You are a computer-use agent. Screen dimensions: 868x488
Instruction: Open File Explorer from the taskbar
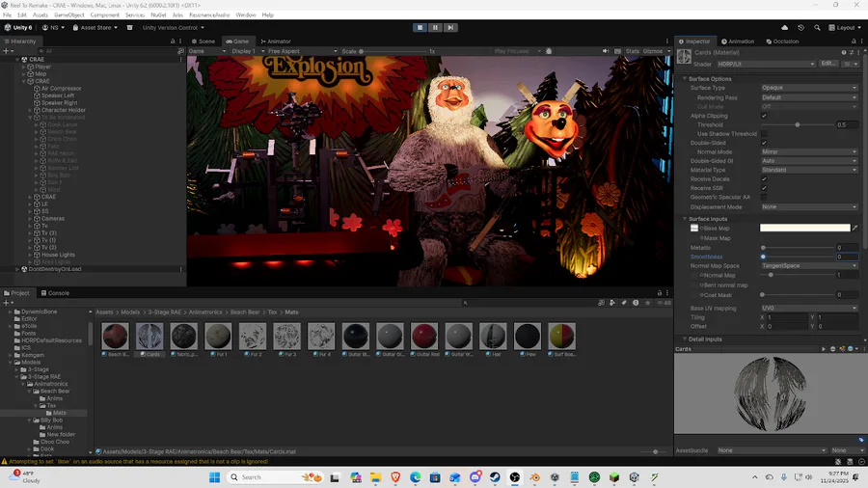tap(376, 477)
